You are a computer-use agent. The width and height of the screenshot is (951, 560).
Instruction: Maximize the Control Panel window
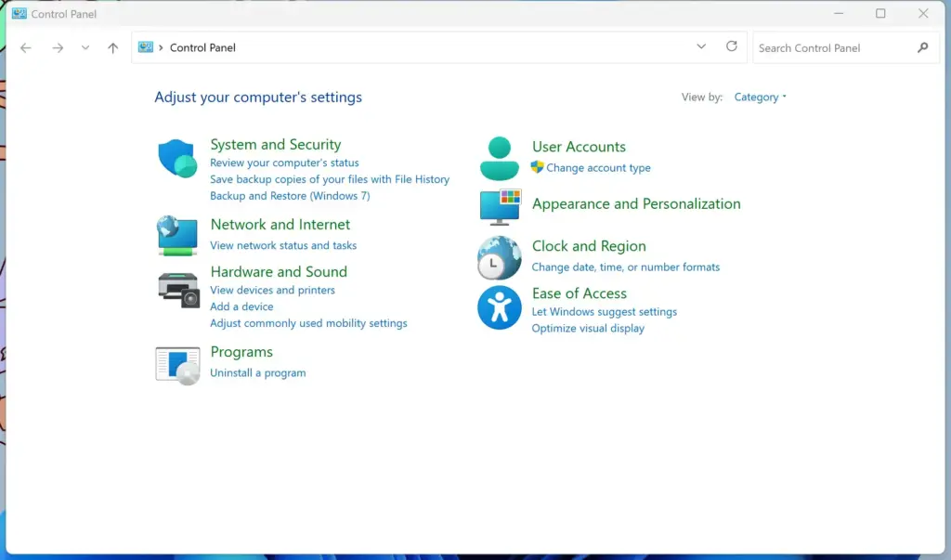tap(880, 13)
